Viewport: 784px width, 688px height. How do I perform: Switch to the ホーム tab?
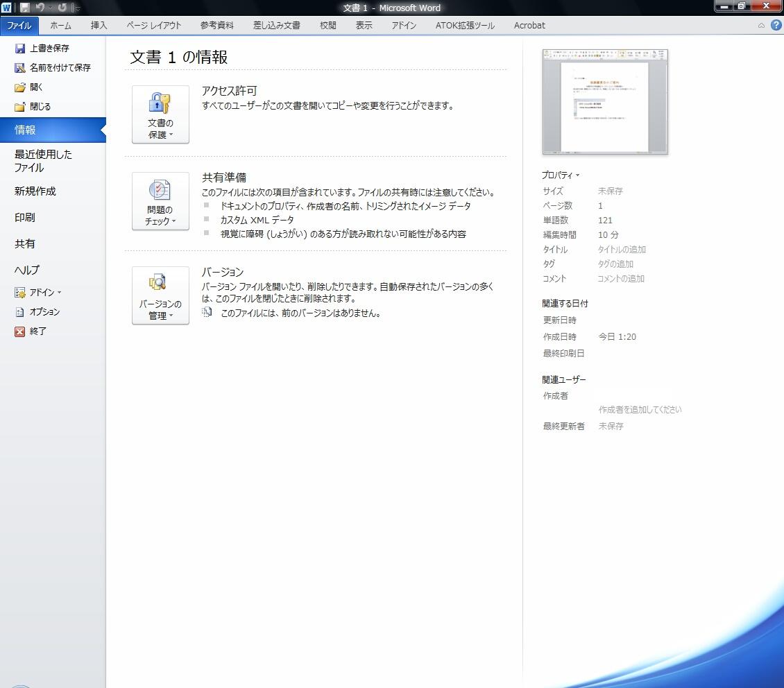pyautogui.click(x=60, y=26)
